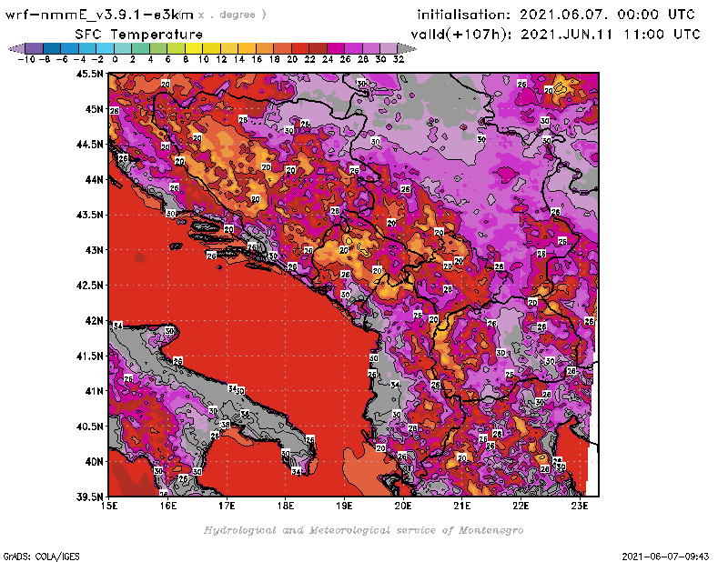Click the '16E' longitude axis label
728x562 pixels.
pos(168,506)
